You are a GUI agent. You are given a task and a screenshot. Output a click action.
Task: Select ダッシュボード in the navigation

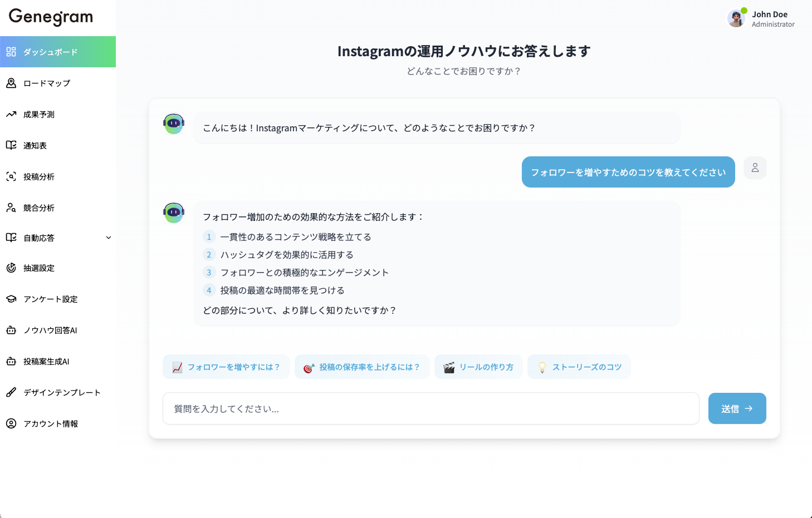pyautogui.click(x=11, y=52)
